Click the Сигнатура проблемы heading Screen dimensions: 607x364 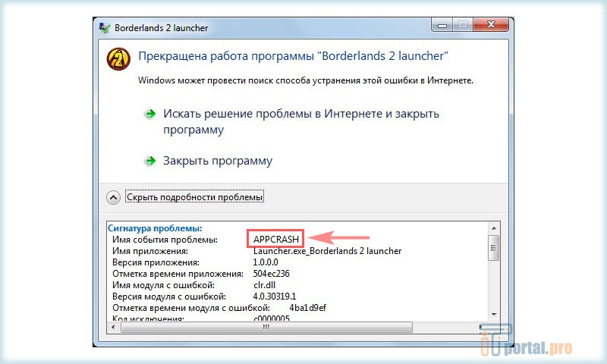[155, 228]
